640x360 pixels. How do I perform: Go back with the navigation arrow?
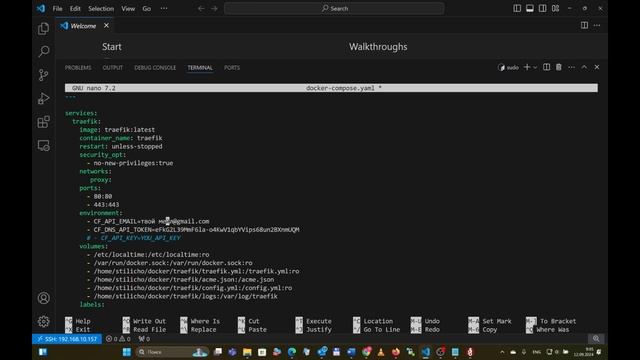tap(201, 9)
